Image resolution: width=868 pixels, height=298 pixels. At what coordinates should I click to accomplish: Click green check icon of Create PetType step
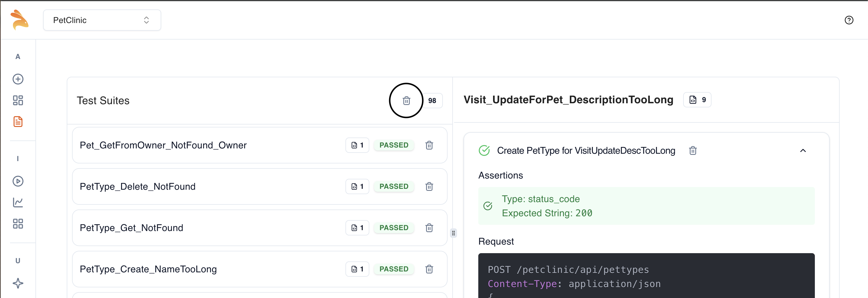pos(484,150)
